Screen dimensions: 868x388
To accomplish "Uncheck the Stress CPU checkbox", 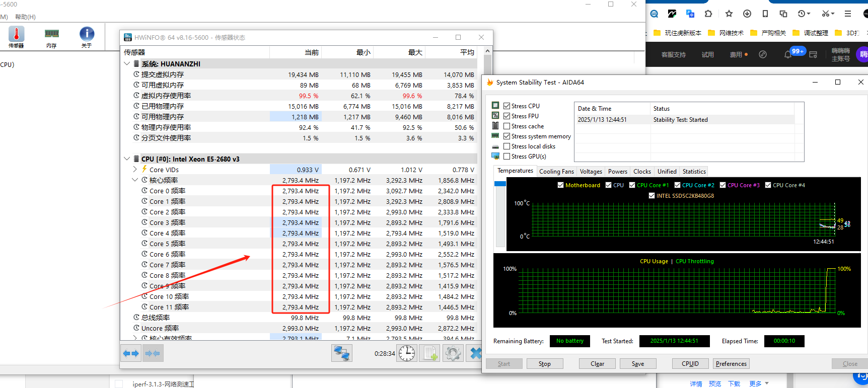I will (x=507, y=106).
